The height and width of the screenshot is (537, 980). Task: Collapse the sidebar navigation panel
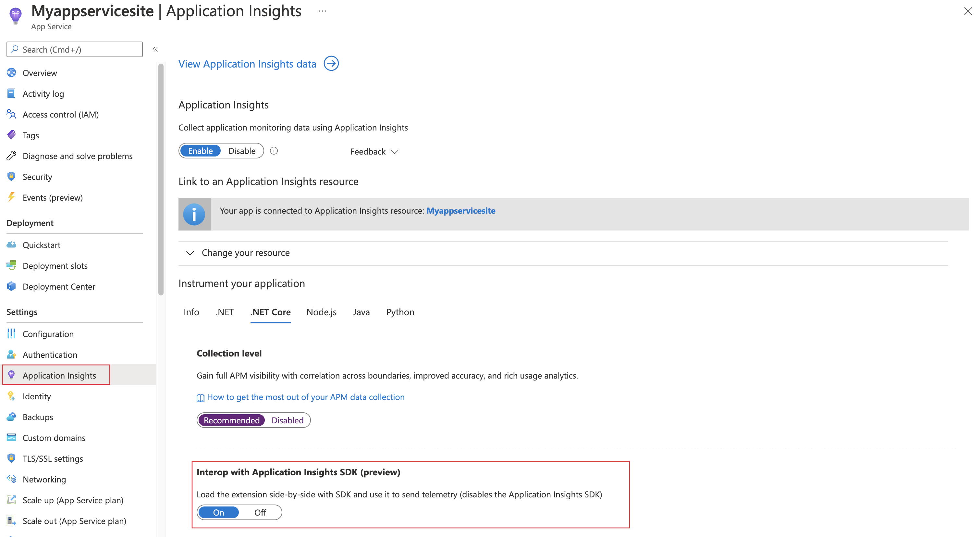pyautogui.click(x=155, y=50)
